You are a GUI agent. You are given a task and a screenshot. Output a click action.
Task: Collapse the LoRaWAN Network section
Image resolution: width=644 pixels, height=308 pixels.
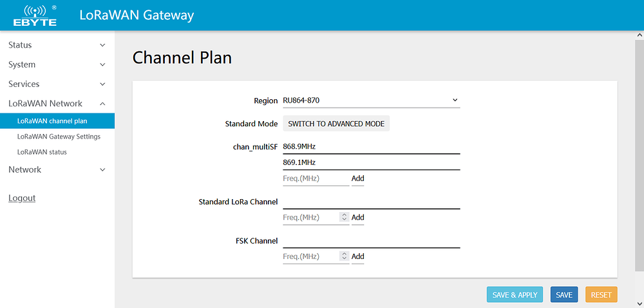point(57,104)
